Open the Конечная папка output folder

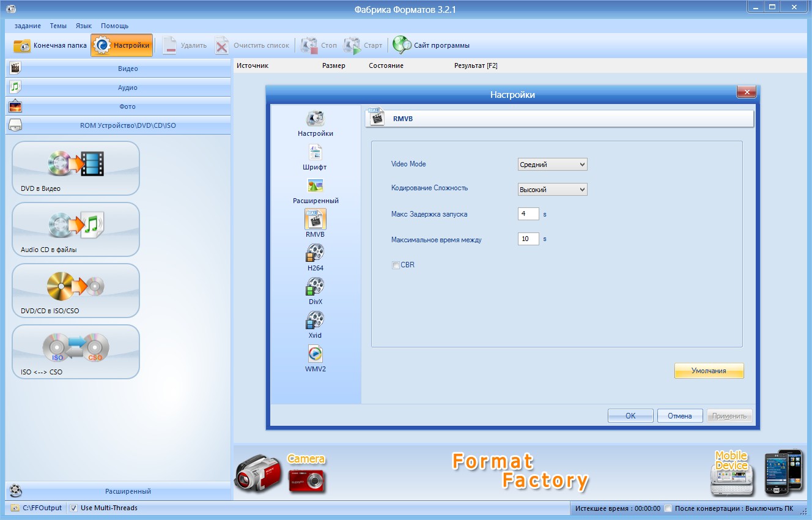[x=50, y=45]
